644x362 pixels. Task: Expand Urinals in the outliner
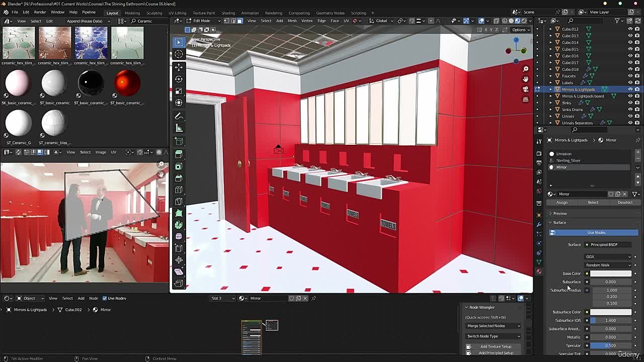550,116
